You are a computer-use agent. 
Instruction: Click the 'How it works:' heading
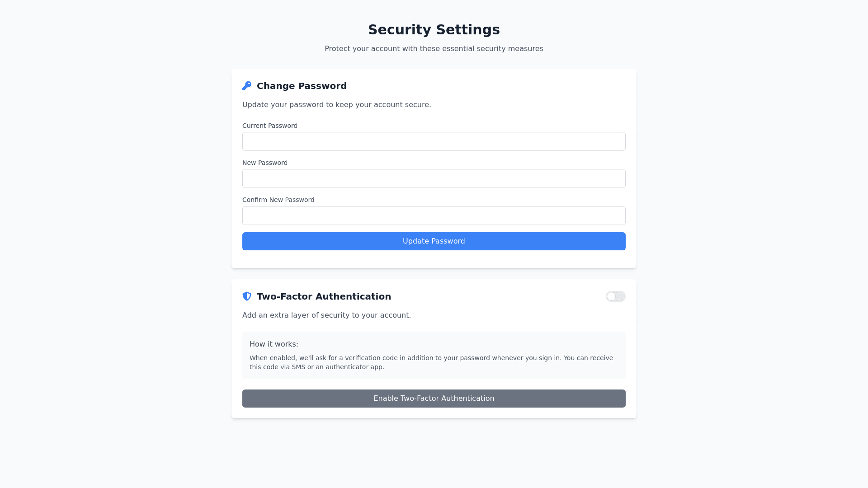click(x=274, y=344)
